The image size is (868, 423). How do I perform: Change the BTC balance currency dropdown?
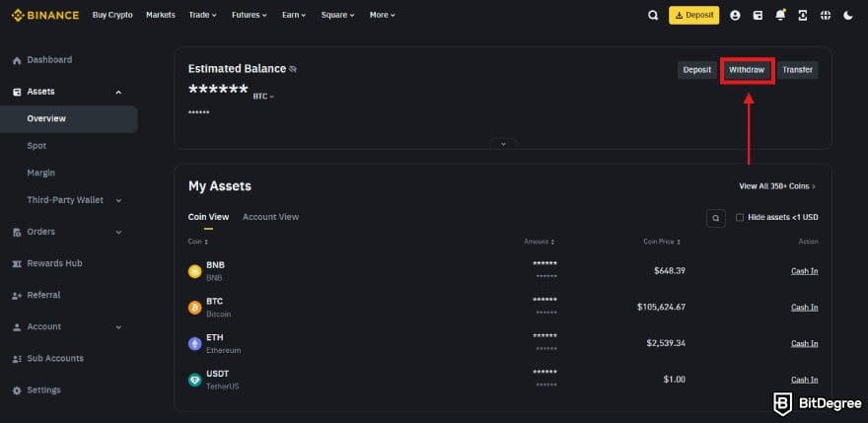coord(263,97)
